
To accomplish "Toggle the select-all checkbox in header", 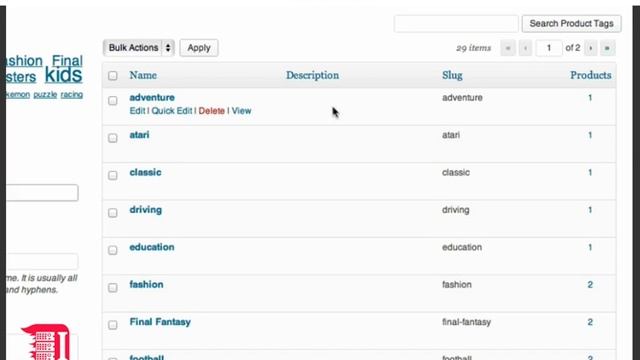I will coord(113,76).
